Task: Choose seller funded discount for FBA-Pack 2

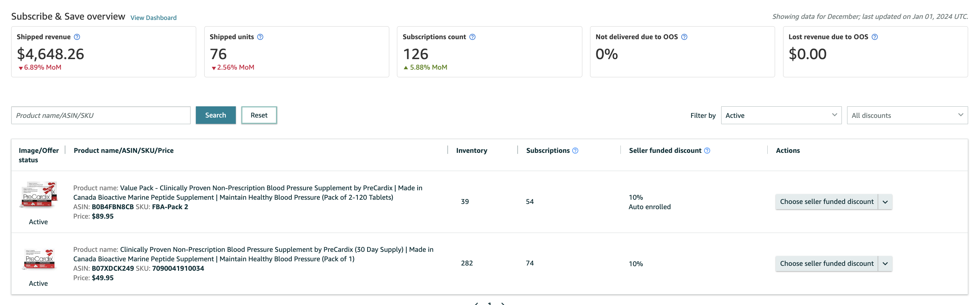Action: click(x=826, y=202)
